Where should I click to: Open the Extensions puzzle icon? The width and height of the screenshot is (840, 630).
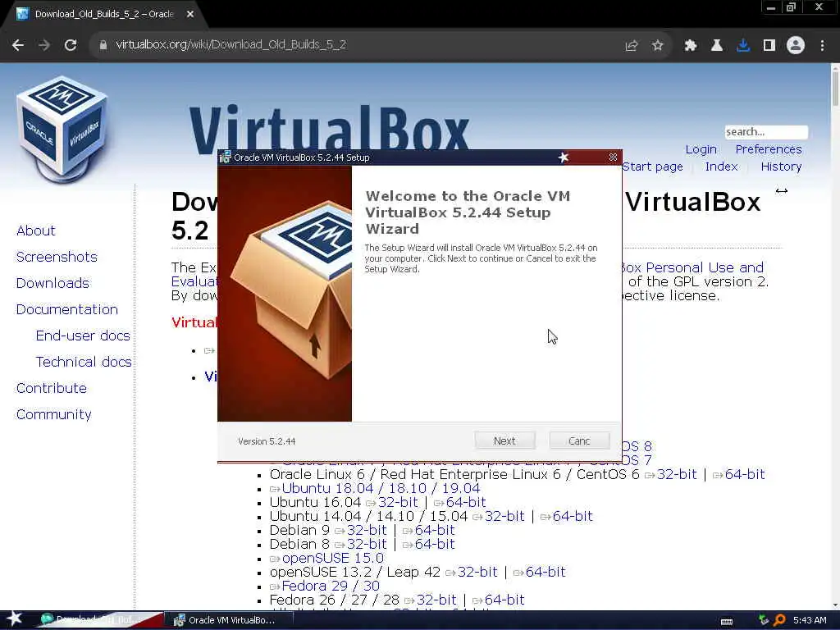coord(691,46)
